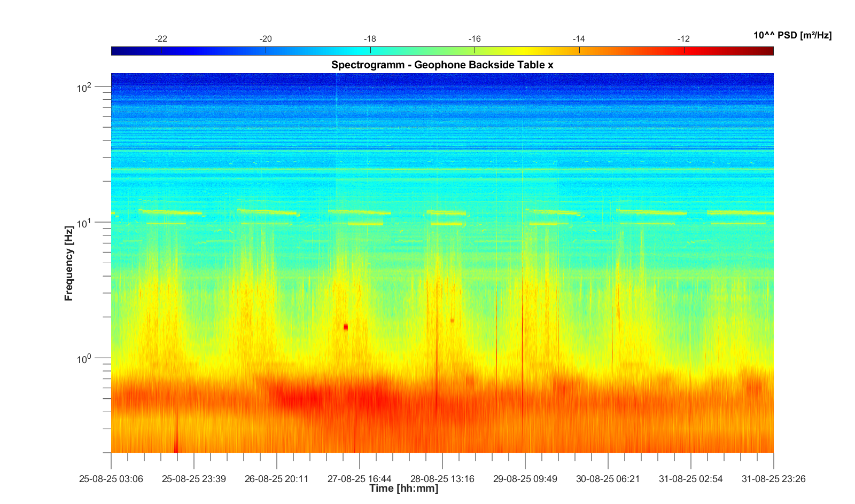Click the 'Time [hh:mm]' x-axis label
The width and height of the screenshot is (855, 504).
point(403,489)
